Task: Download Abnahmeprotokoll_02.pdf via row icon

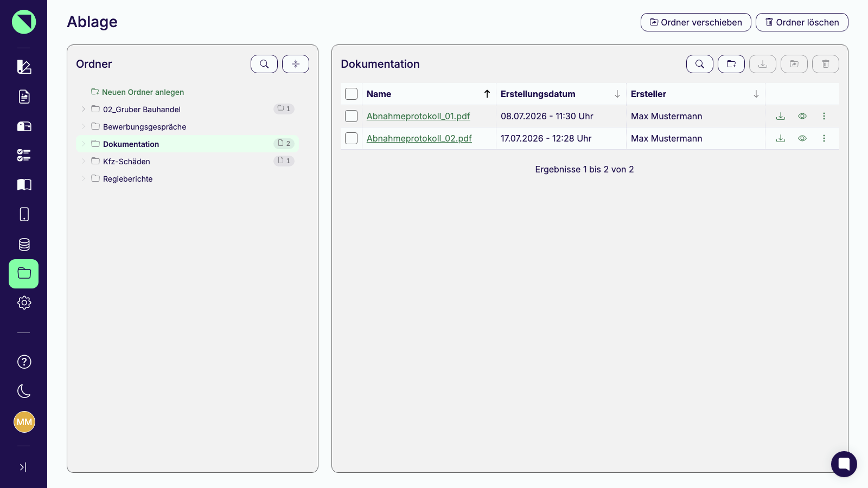Action: click(781, 138)
